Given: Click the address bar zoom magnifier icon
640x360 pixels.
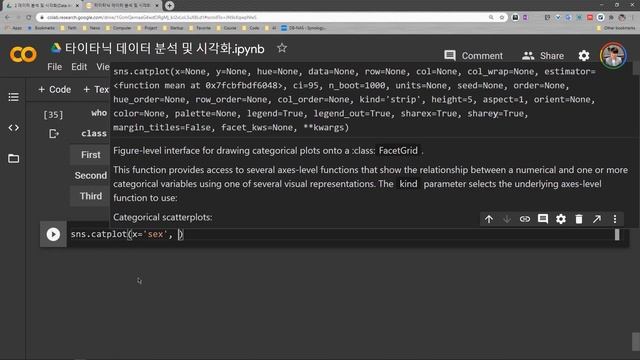Looking at the screenshot, I should point(491,17).
